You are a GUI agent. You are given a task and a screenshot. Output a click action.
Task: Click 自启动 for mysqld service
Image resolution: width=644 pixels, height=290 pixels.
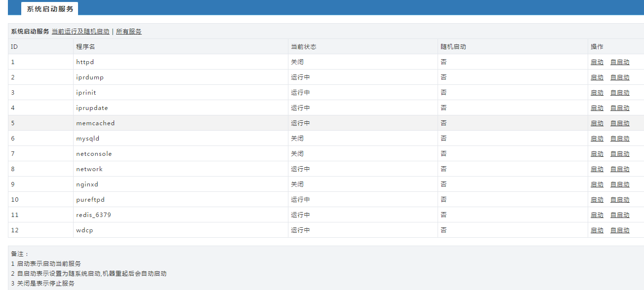click(x=620, y=139)
